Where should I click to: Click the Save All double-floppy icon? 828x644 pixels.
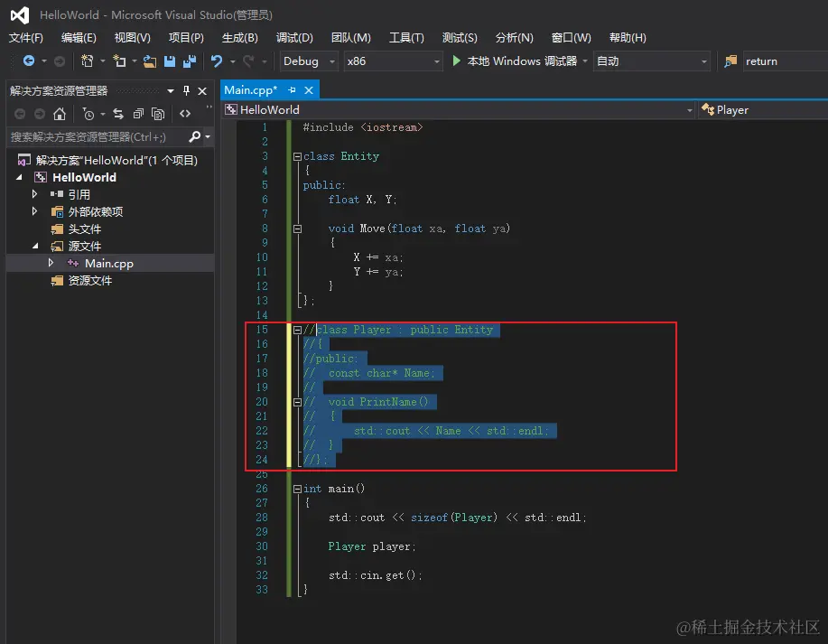189,61
